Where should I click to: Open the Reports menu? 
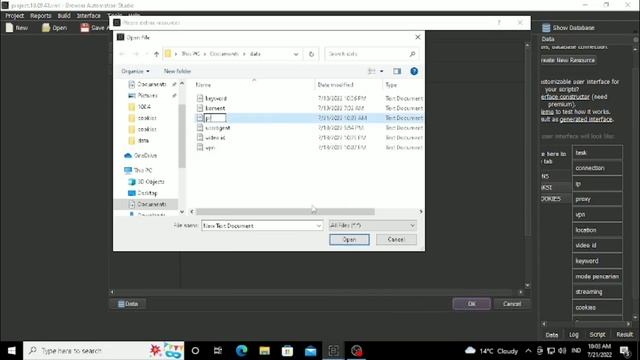pos(41,16)
